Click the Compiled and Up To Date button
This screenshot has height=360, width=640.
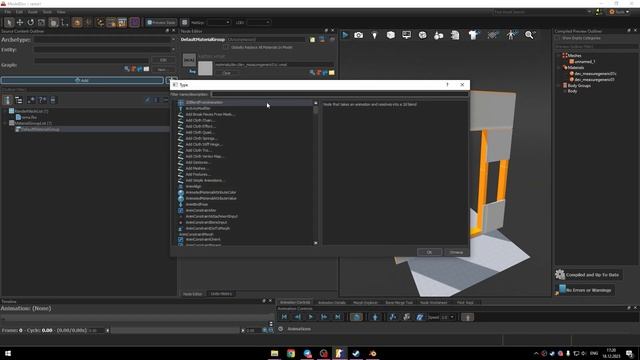coord(588,275)
